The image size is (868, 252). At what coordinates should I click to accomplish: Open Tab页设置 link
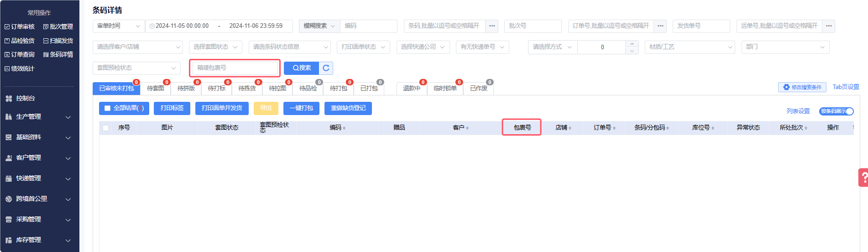click(x=846, y=87)
